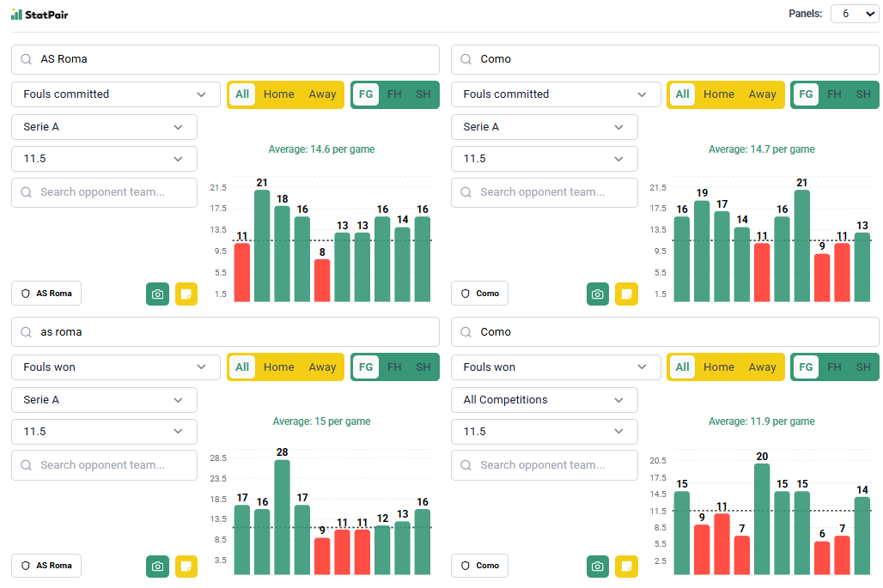
Task: Expand All Competitions dropdown in Como fouls won panel
Action: coord(544,400)
